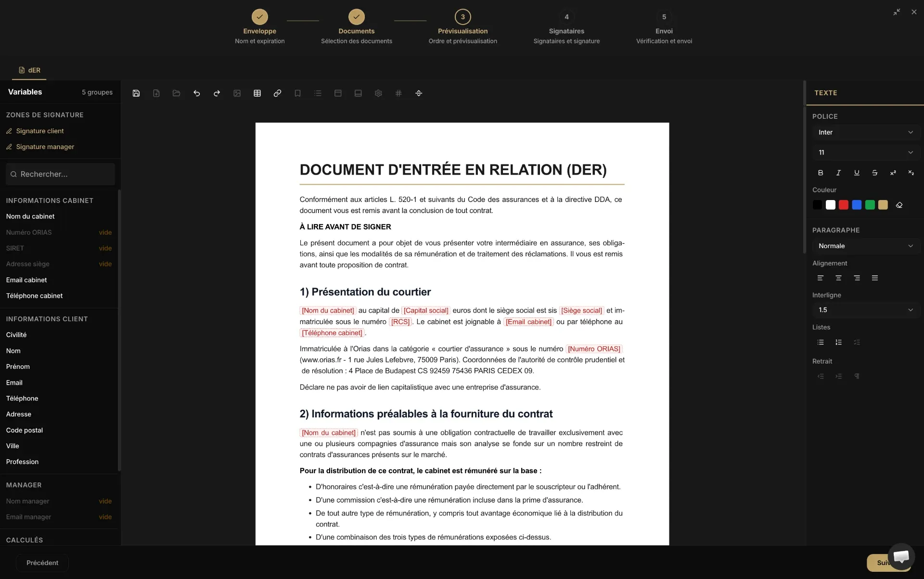The width and height of the screenshot is (924, 579).
Task: Click the new file plus icon in toolbar
Action: 156,93
